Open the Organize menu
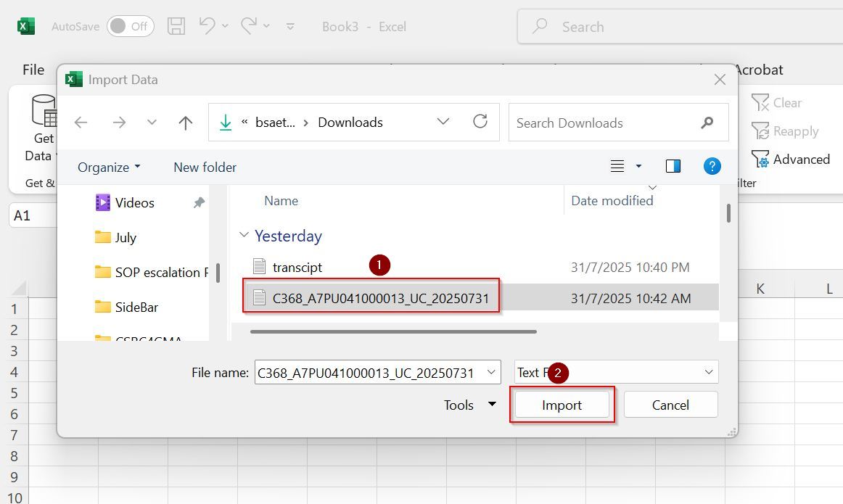The height and width of the screenshot is (504, 843). (109, 168)
